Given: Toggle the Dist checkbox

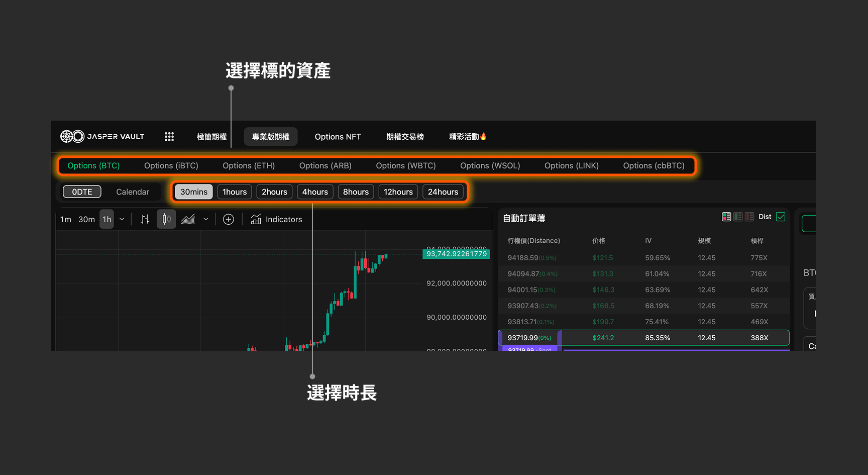Looking at the screenshot, I should pyautogui.click(x=781, y=217).
